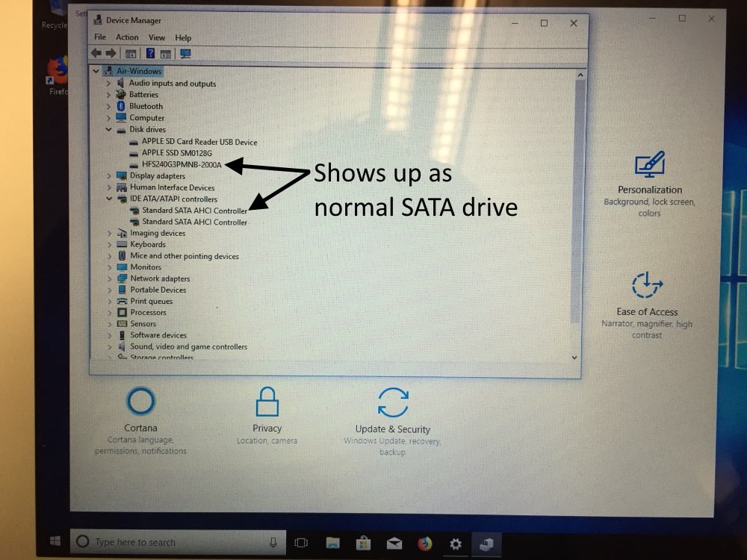The image size is (747, 560).
Task: Switch to Device Manager taskbar icon
Action: (486, 544)
